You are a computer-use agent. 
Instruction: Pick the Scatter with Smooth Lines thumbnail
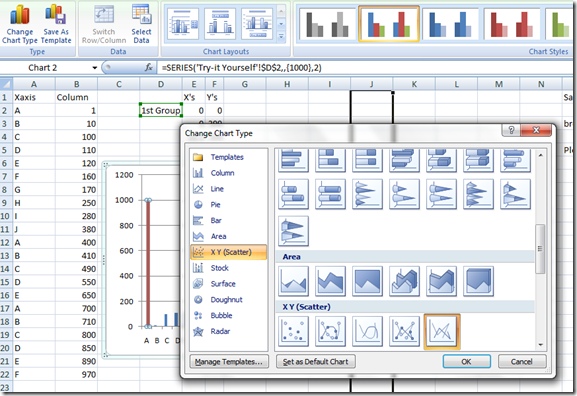pos(367,331)
